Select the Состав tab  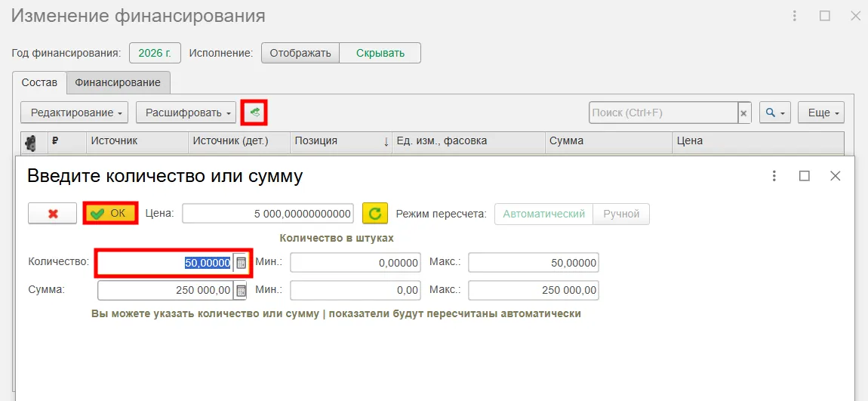[x=39, y=82]
